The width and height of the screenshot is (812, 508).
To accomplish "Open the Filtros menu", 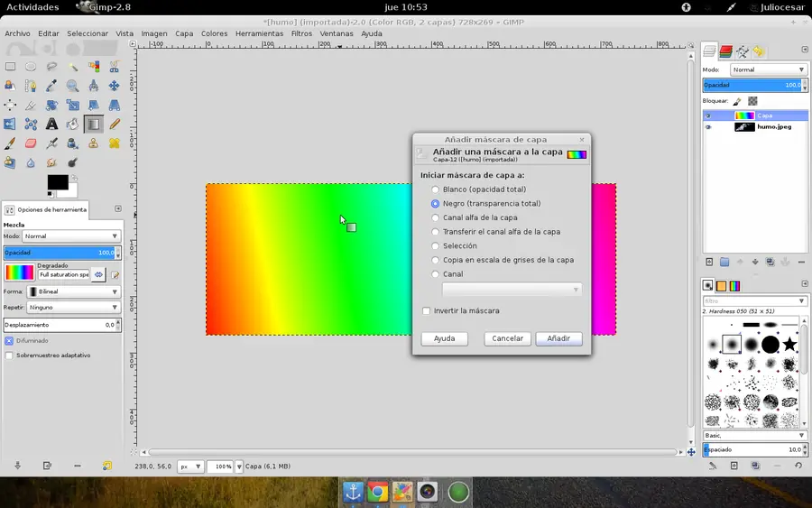I will tap(301, 33).
